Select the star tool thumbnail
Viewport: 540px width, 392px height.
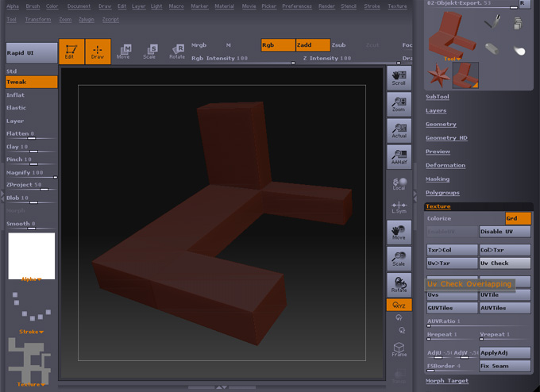click(438, 76)
